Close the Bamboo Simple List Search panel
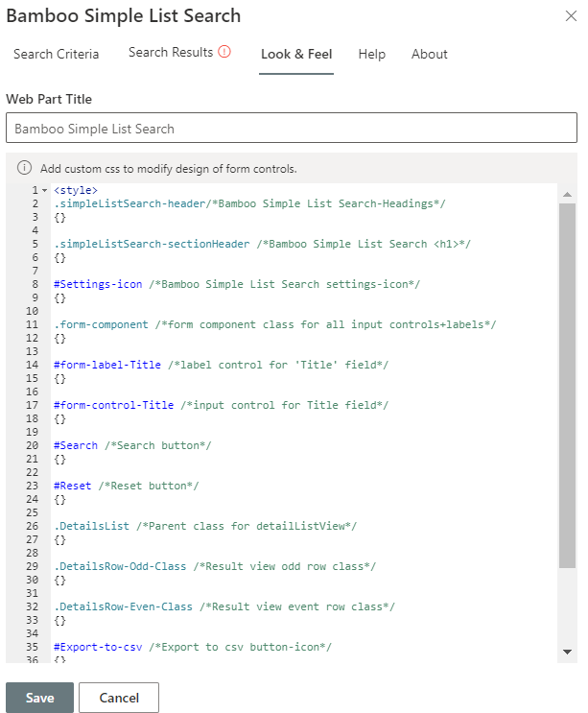The height and width of the screenshot is (713, 588). coord(571,16)
